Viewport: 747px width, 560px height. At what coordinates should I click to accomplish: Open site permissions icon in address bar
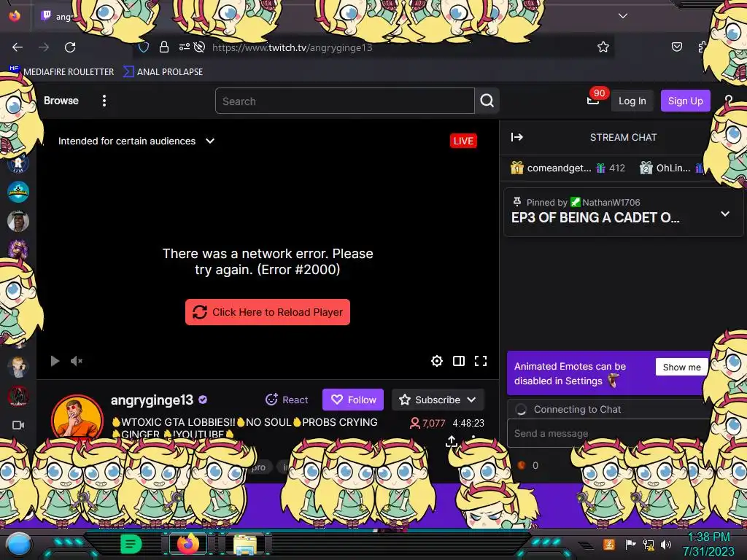click(x=185, y=47)
